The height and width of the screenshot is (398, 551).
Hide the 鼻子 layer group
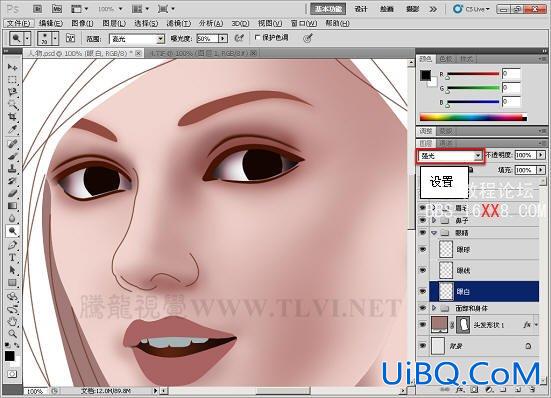[423, 220]
